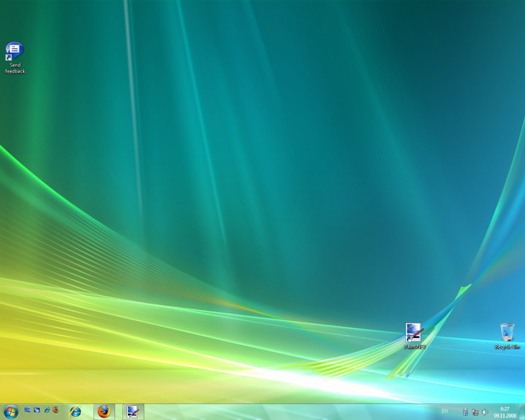
Task: Launch Internet Explorer from the small Quick Launch icon
Action: coord(46,410)
